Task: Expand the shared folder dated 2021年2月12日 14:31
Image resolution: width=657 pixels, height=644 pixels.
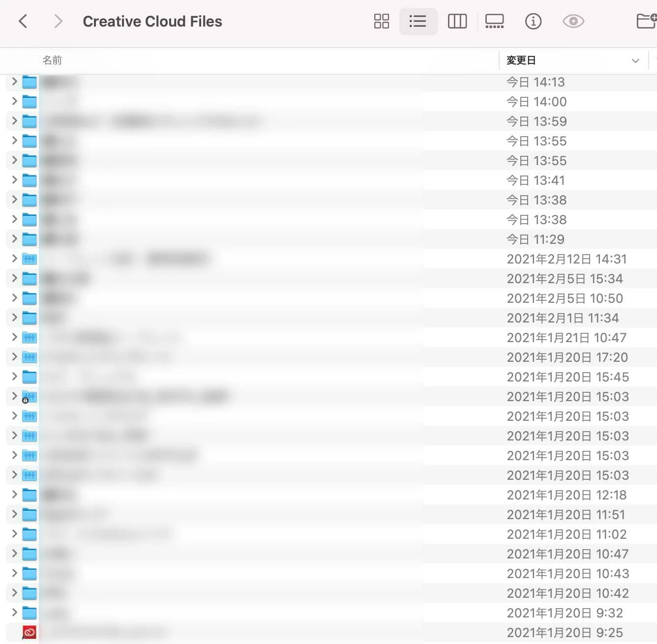Action: tap(14, 259)
